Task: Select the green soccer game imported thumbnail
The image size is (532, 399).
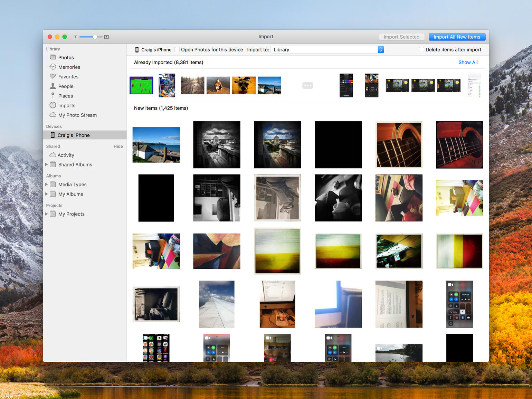Action: coord(141,85)
